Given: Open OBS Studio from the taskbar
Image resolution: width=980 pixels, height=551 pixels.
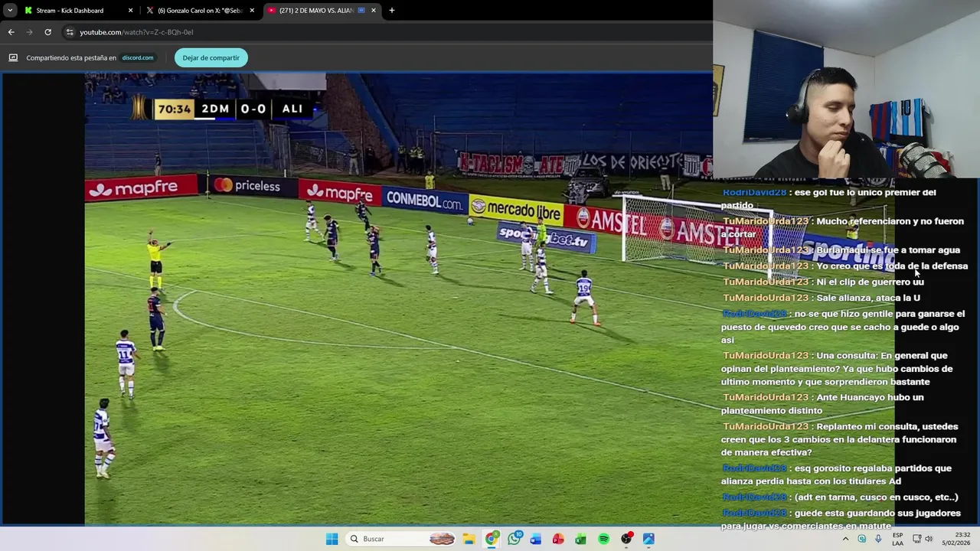Looking at the screenshot, I should 626,539.
